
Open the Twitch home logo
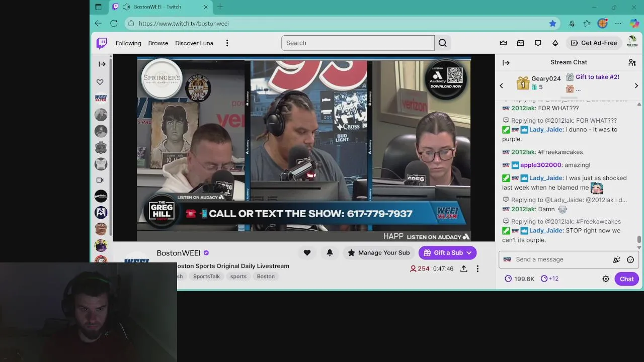point(102,43)
